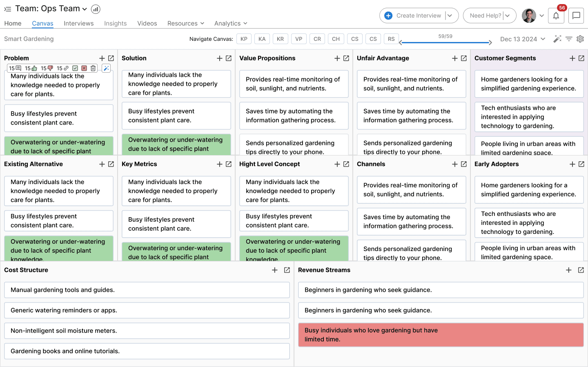This screenshot has height=367, width=588.
Task: Pop out the Customer Segments section
Action: point(581,58)
